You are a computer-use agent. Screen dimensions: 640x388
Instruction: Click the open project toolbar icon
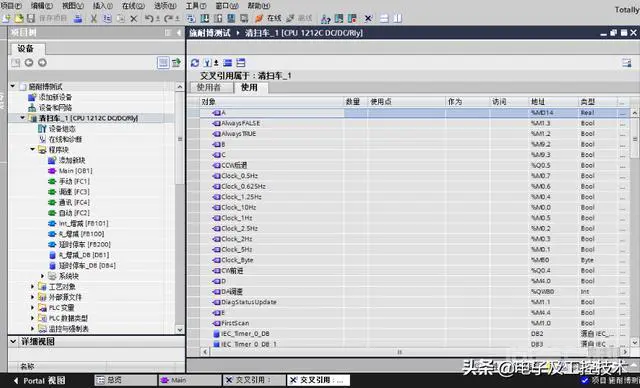click(x=19, y=18)
